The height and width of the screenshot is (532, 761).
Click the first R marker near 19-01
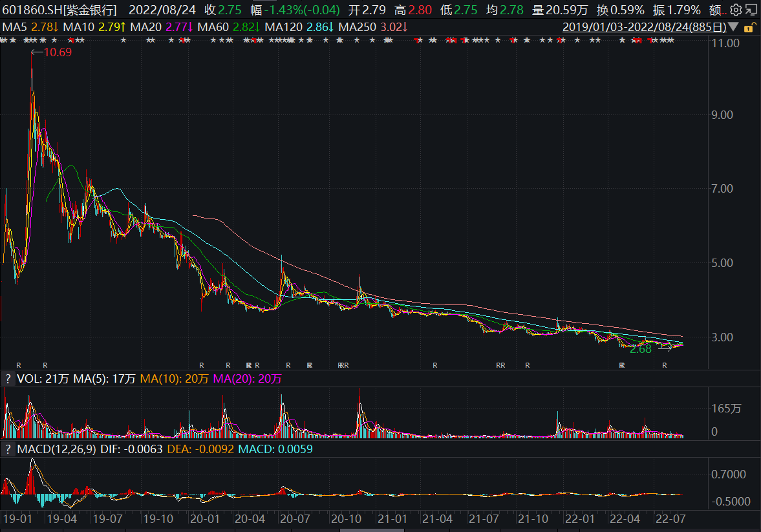coord(19,365)
